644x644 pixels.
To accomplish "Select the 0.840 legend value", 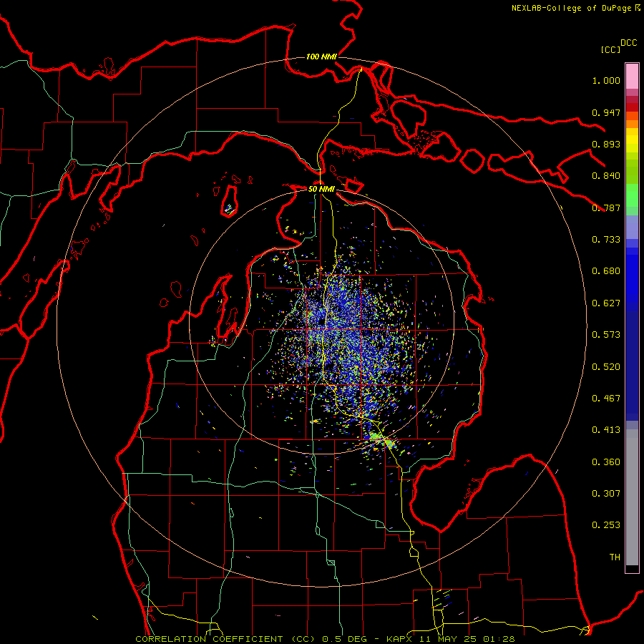I will pyautogui.click(x=606, y=176).
